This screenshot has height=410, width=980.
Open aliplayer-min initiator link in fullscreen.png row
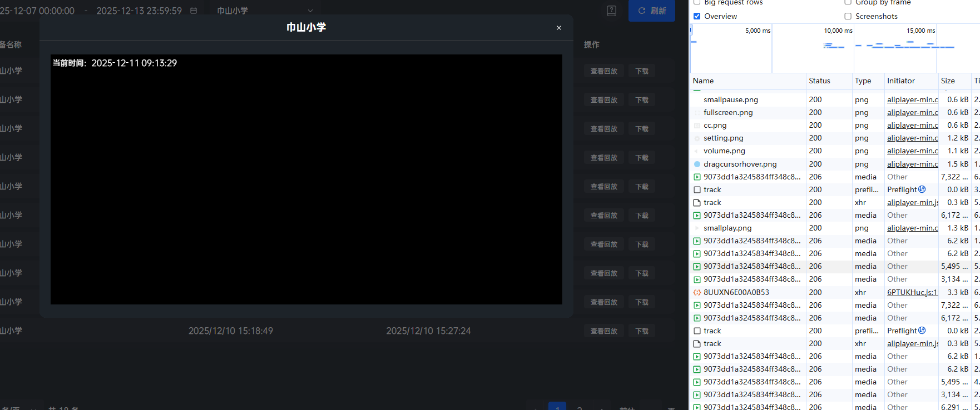tap(913, 113)
